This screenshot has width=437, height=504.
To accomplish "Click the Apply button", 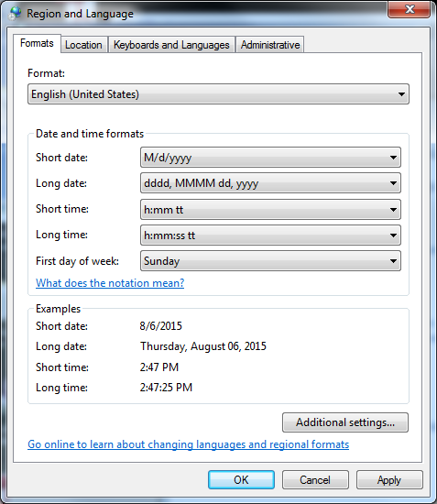I will click(389, 480).
